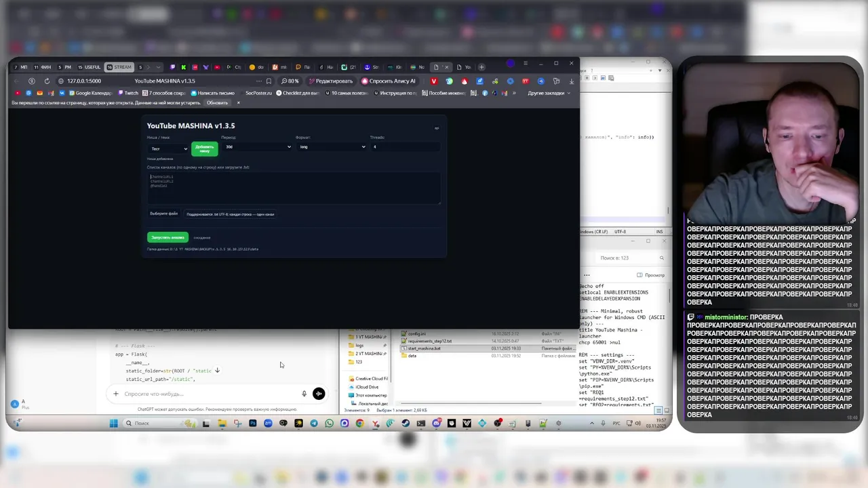This screenshot has width=868, height=488.
Task: Open the browser downloads icon
Action: (572, 81)
